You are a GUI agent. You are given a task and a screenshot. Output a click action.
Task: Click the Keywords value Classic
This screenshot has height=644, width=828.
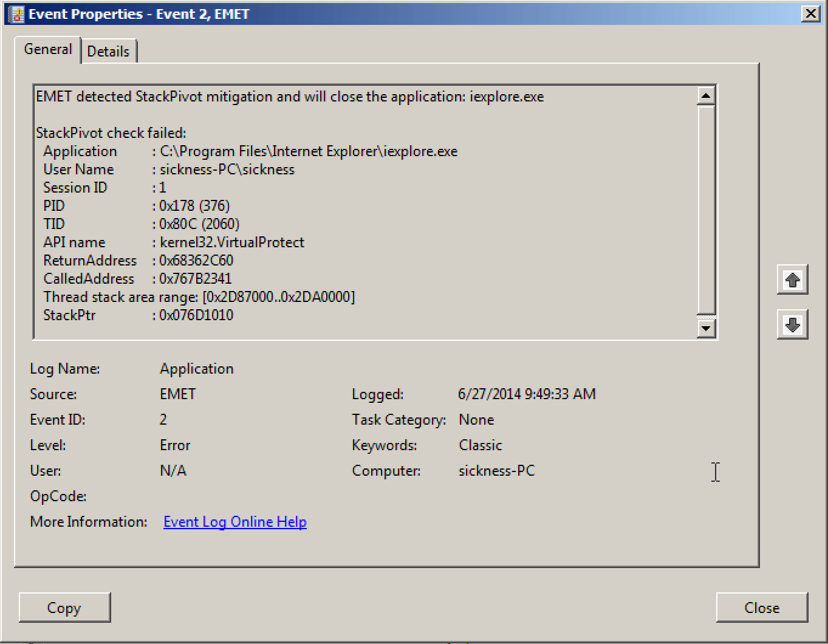pos(480,445)
